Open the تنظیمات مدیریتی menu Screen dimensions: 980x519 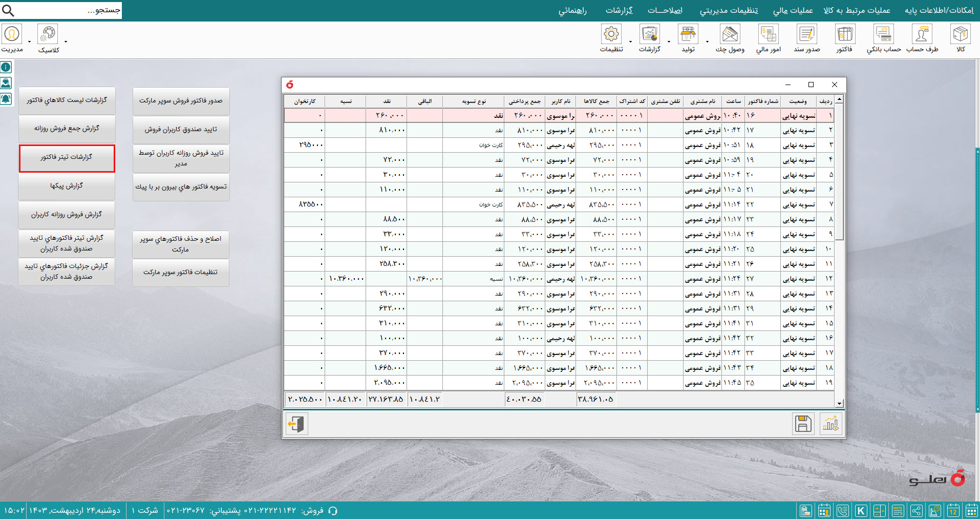(729, 10)
